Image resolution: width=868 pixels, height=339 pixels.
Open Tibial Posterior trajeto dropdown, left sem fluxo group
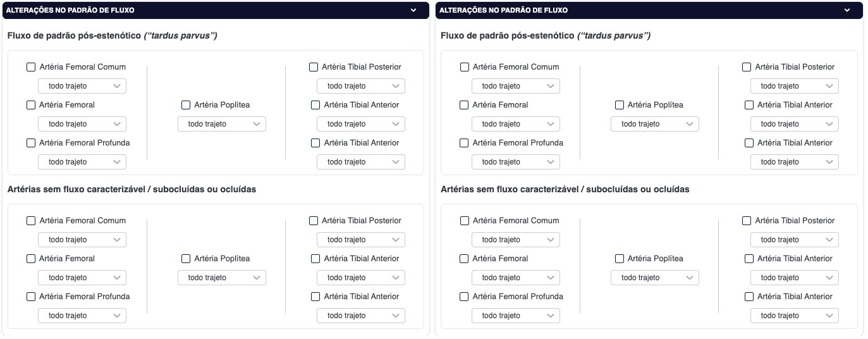(x=360, y=240)
